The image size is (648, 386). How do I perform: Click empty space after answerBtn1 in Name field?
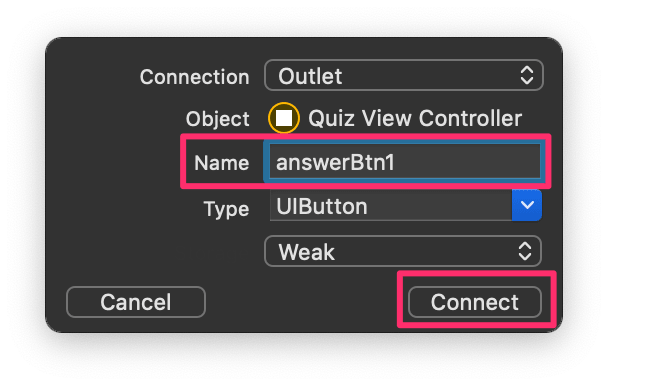click(x=467, y=162)
